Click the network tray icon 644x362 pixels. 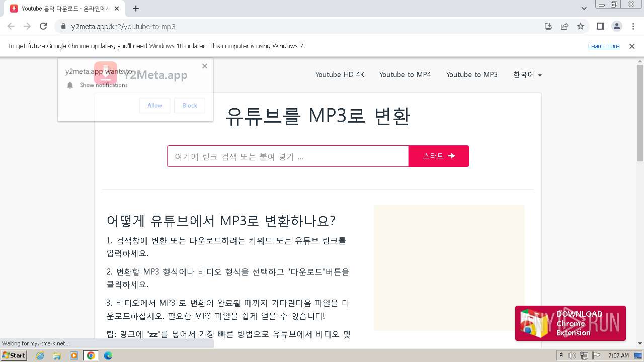click(584, 355)
